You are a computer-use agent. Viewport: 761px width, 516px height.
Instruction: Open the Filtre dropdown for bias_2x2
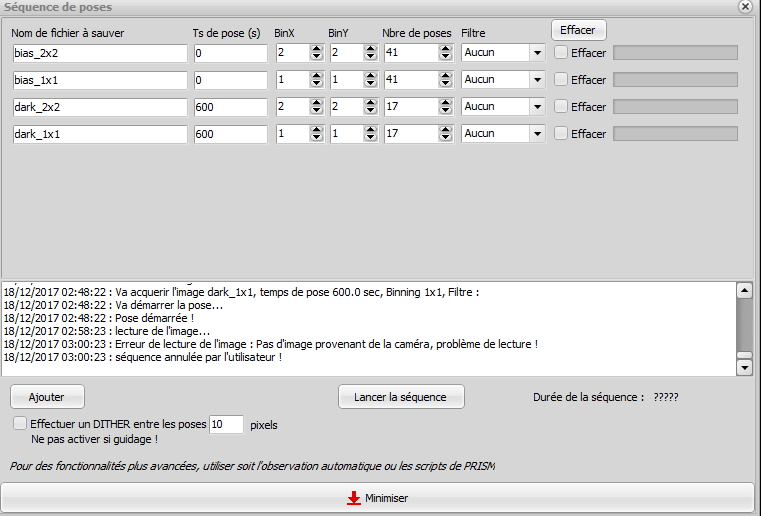tap(537, 52)
